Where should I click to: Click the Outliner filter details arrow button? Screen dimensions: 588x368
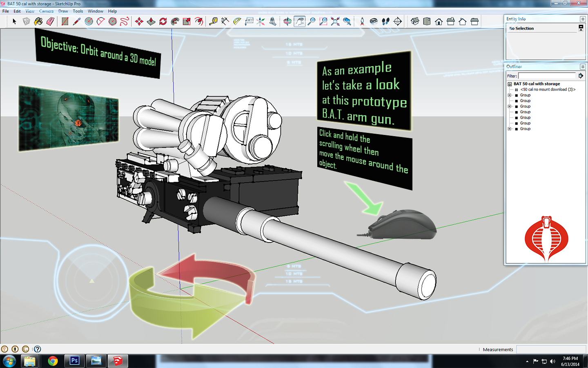(581, 75)
